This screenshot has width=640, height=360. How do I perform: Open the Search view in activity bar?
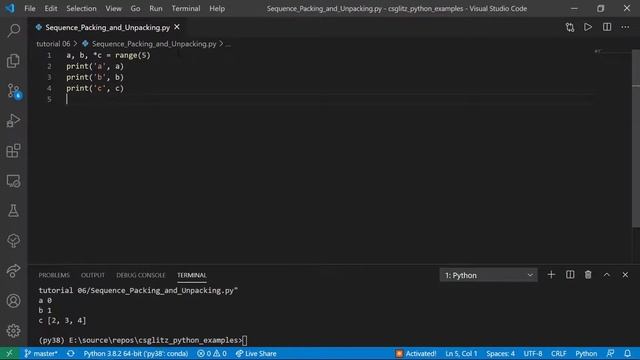pyautogui.click(x=13, y=31)
